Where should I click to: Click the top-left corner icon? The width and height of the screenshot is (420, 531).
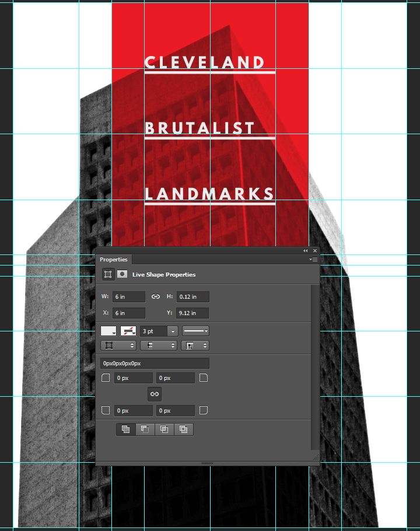(106, 378)
